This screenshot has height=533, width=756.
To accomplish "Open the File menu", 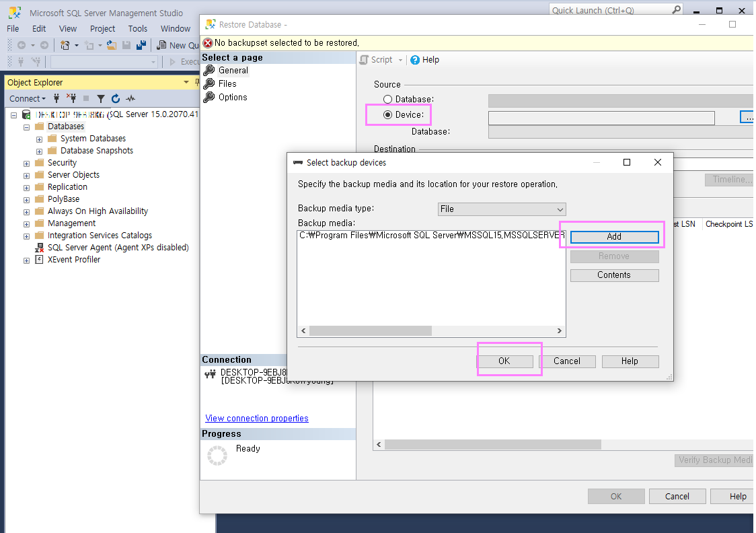I will pyautogui.click(x=13, y=28).
